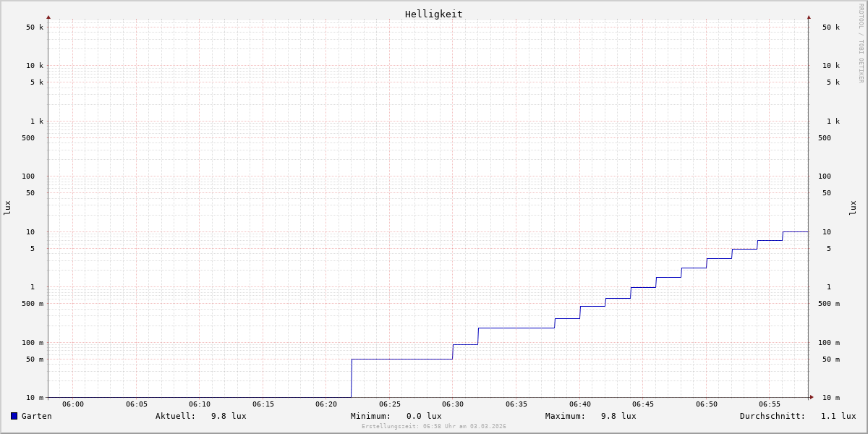This screenshot has width=868, height=434.
Task: Select the 06:30 time axis label
Action: (453, 404)
